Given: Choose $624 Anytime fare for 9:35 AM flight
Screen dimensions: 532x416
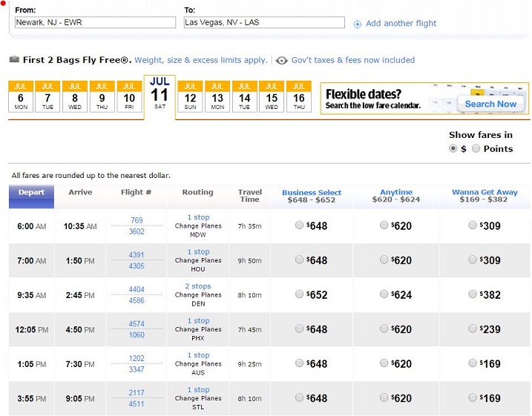Looking at the screenshot, I should click(x=384, y=294).
